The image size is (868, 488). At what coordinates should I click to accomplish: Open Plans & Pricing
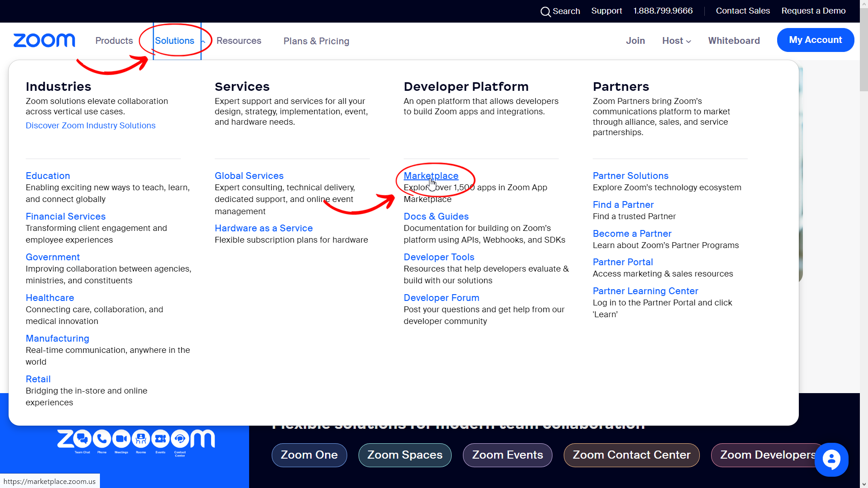[x=316, y=41]
